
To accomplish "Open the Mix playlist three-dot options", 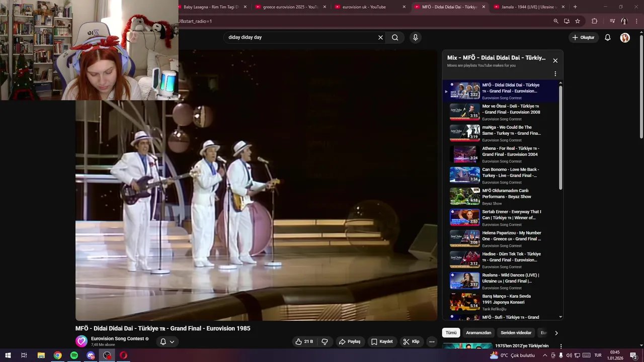I will tap(555, 73).
